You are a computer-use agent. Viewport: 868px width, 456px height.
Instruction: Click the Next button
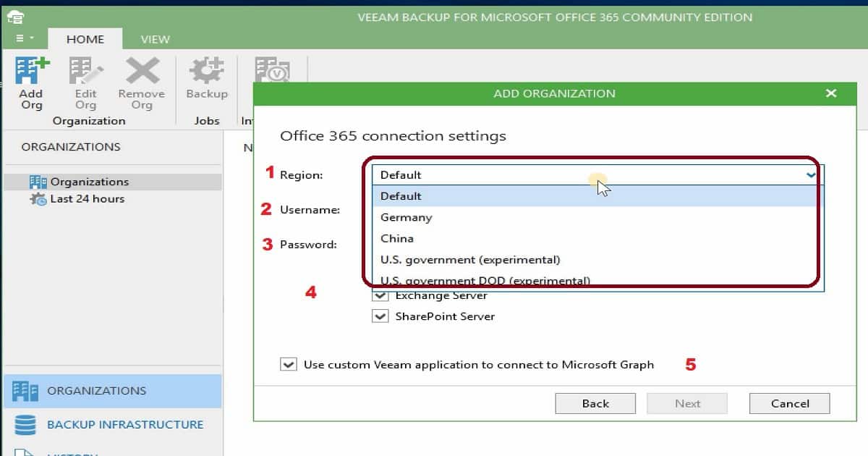tap(687, 404)
